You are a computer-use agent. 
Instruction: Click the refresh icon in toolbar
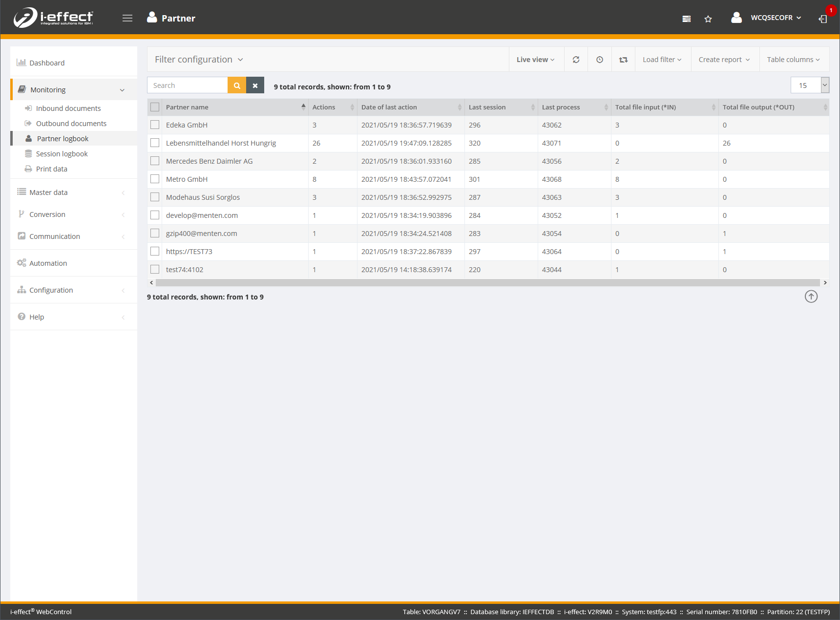pos(576,60)
